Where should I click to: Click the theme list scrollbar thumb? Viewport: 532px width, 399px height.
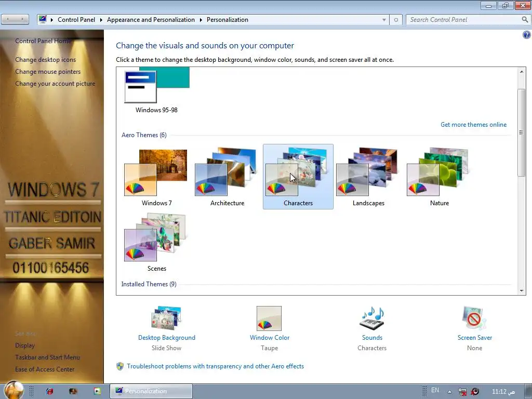(522, 132)
